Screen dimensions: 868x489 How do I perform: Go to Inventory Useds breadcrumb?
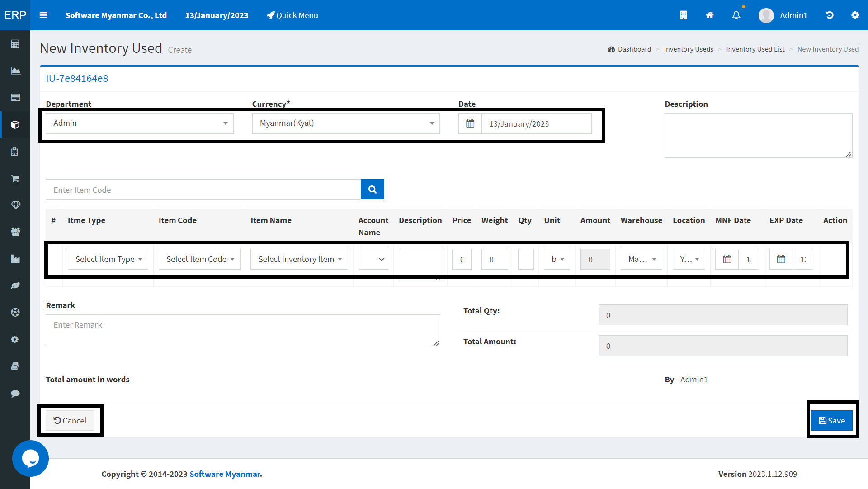point(689,49)
